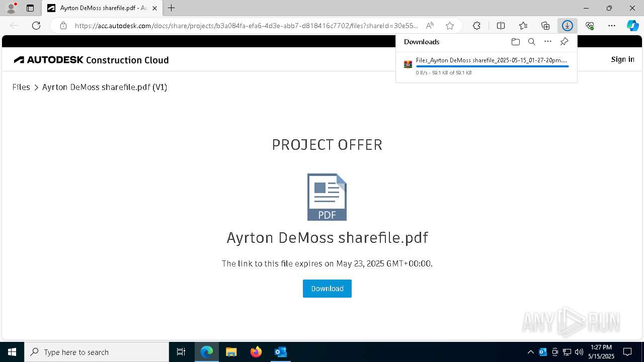Open tab actions menu icon
Screen dimensions: 644x362
pyautogui.click(x=30, y=8)
